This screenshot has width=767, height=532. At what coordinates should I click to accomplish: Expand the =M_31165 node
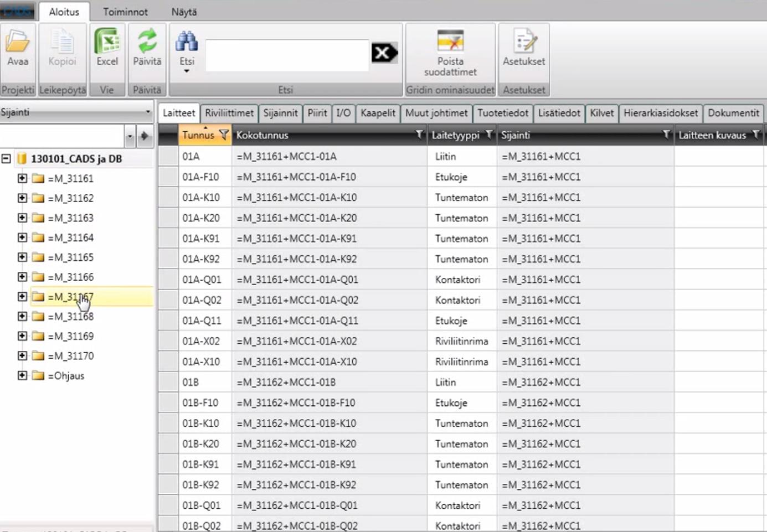coord(22,257)
